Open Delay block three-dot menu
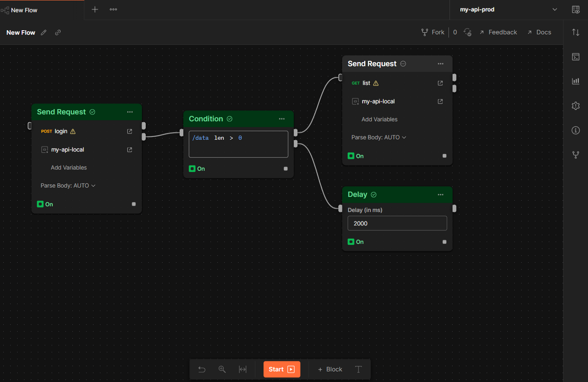 click(441, 194)
